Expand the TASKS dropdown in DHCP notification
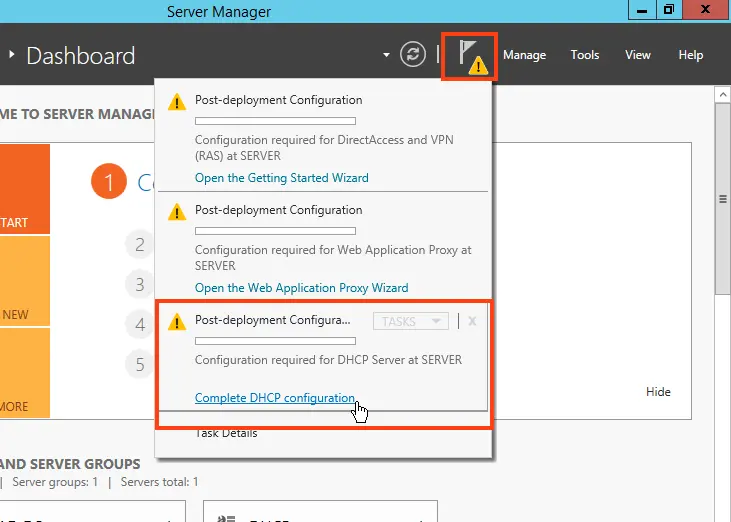 [x=410, y=321]
